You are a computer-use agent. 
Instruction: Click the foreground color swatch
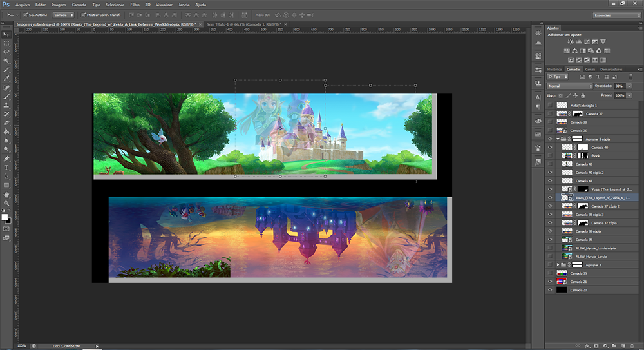coord(4,217)
